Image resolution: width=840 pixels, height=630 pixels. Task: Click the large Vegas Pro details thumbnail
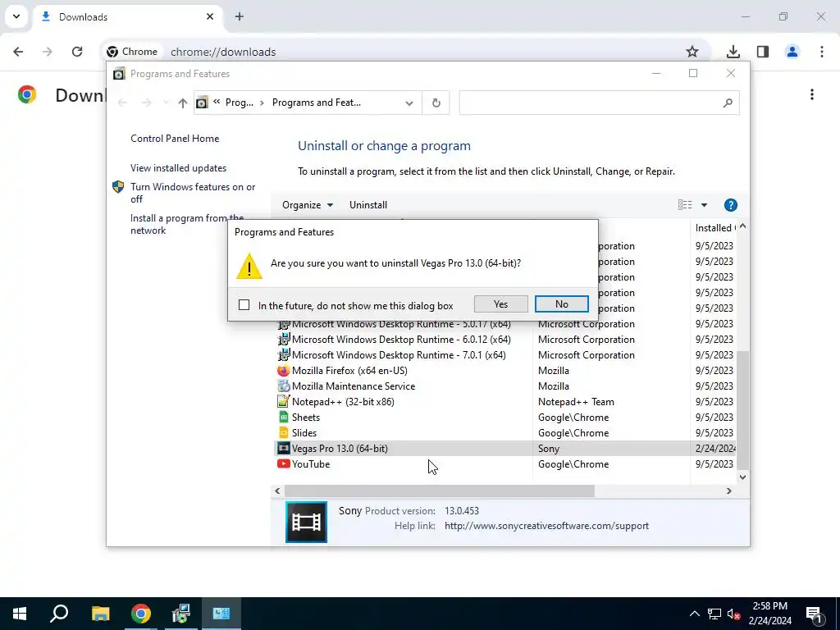point(307,522)
